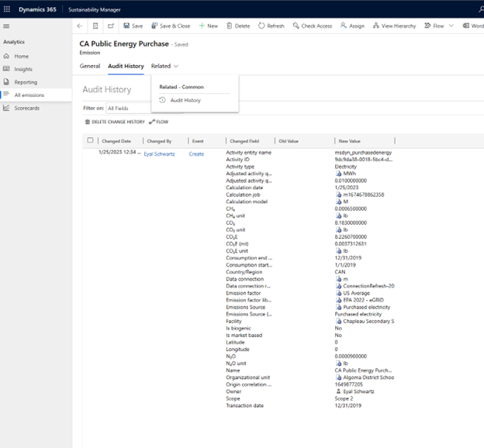Click 'Activity entity name' changed field

248,153
